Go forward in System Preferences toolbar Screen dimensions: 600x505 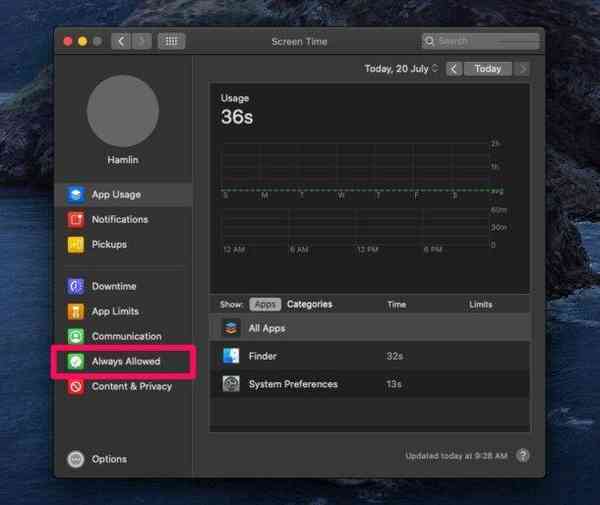(x=141, y=41)
